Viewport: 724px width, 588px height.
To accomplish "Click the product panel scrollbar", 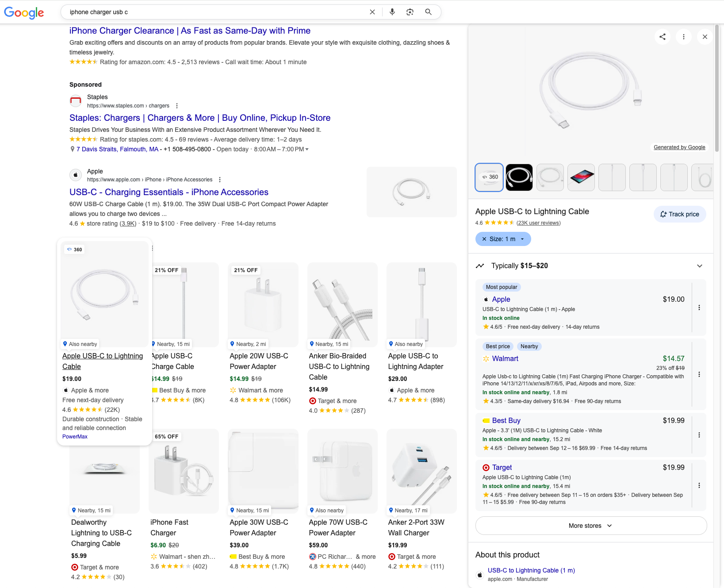I will pyautogui.click(x=716, y=88).
